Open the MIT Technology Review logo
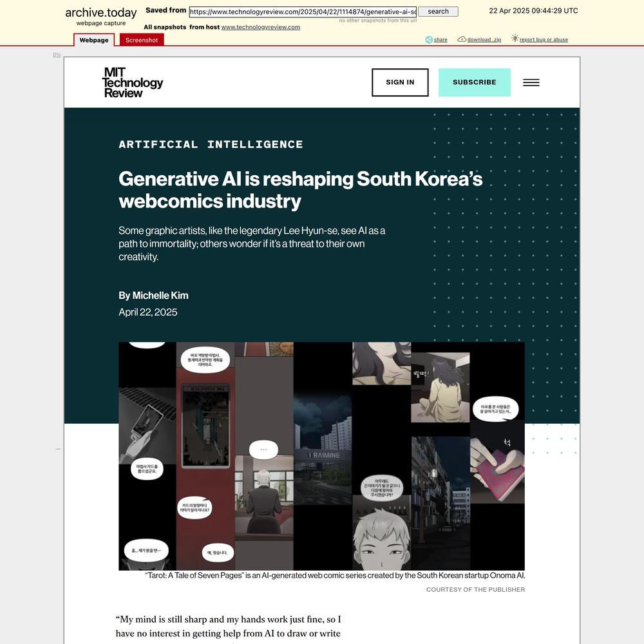Image resolution: width=644 pixels, height=644 pixels. click(132, 82)
